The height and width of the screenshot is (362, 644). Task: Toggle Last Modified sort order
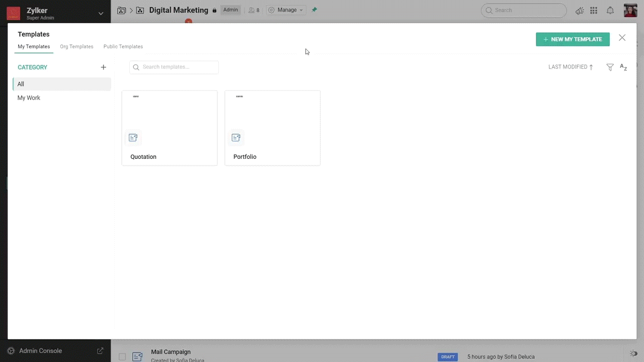571,67
